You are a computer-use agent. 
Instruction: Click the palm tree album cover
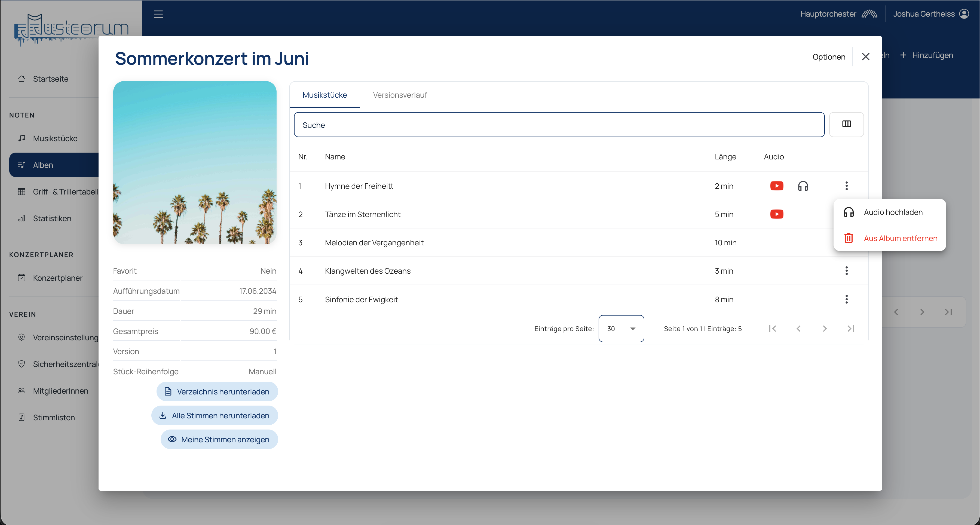(194, 162)
